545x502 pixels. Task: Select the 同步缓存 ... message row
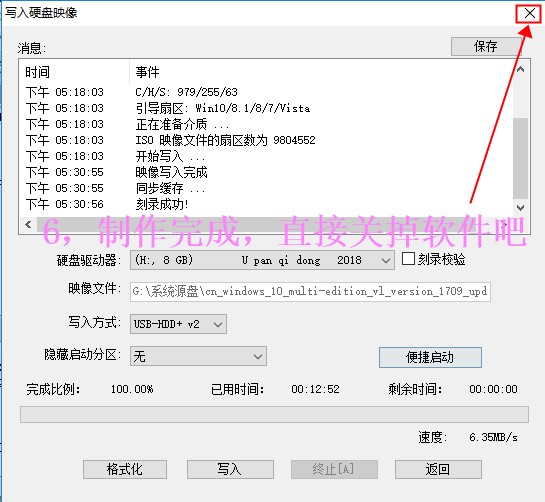coord(267,188)
